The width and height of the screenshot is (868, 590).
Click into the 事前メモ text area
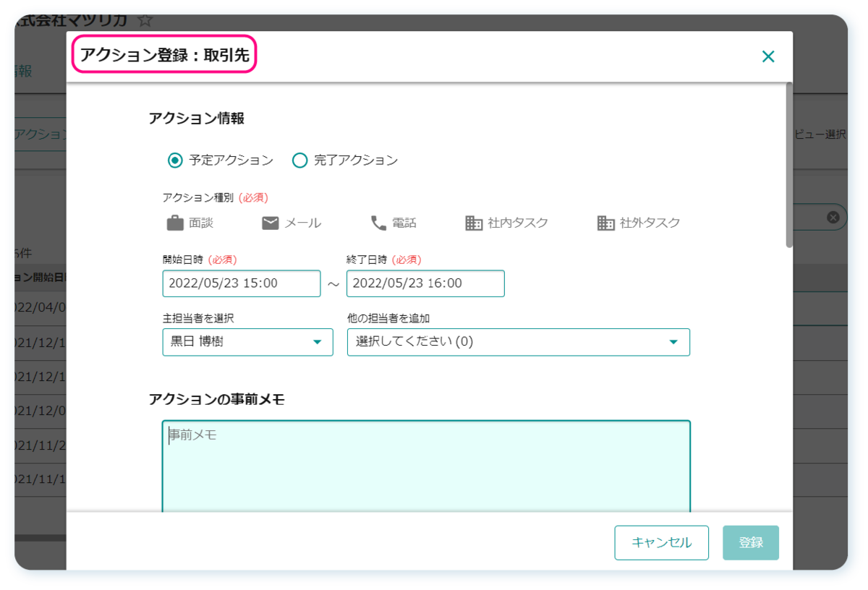click(x=425, y=466)
